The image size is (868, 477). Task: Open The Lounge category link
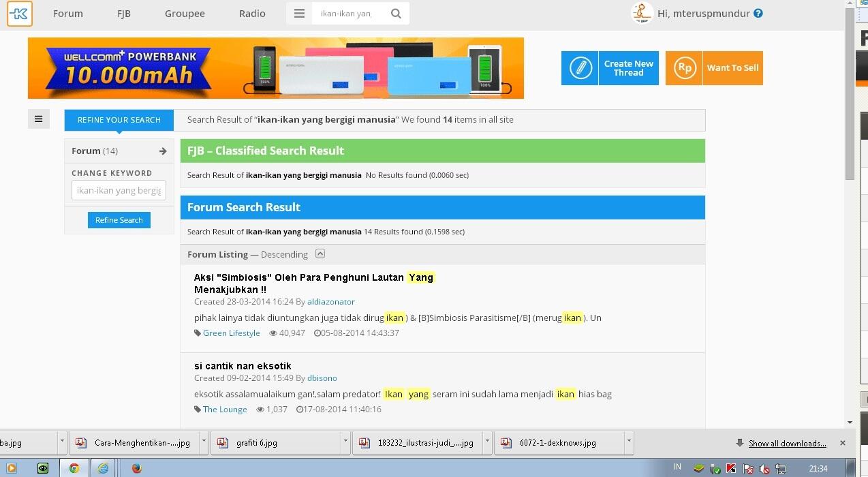225,410
